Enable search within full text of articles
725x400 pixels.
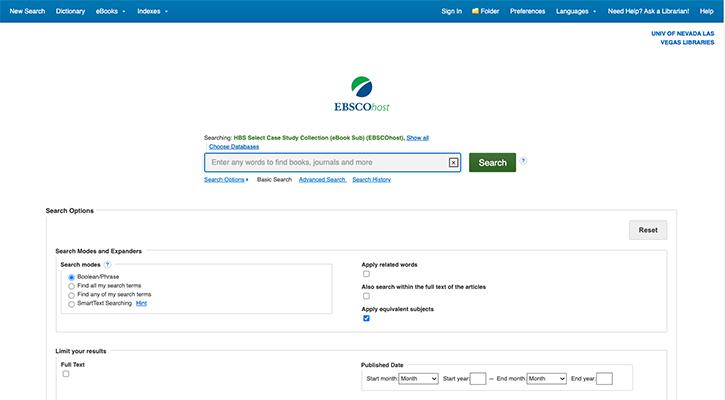pos(366,296)
